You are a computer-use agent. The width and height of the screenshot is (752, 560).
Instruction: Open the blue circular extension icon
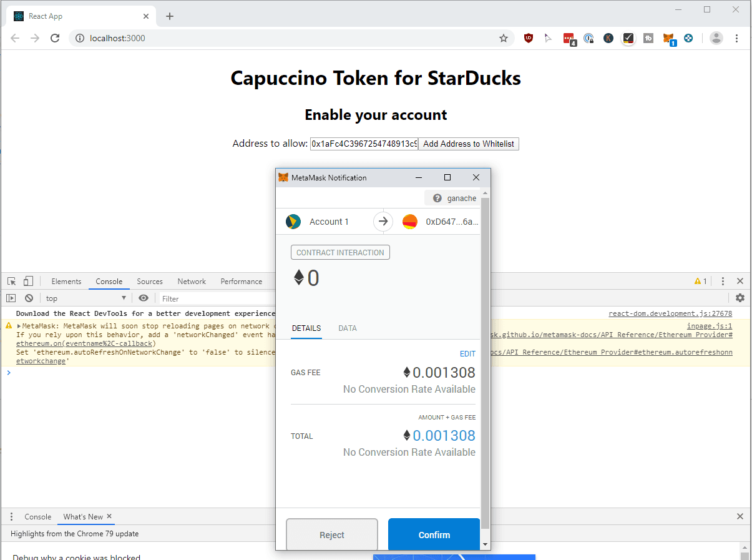[688, 38]
